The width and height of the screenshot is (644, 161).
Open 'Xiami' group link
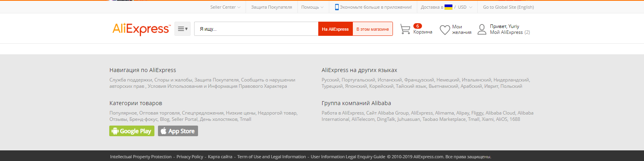[x=488, y=119]
